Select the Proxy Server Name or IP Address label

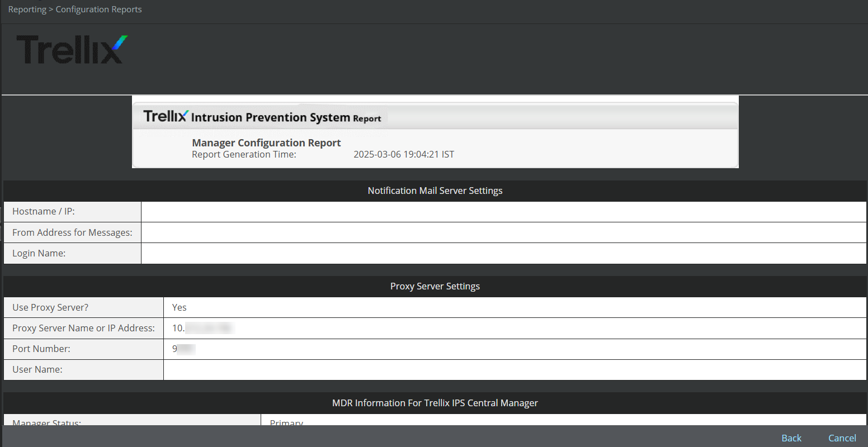[x=83, y=329]
